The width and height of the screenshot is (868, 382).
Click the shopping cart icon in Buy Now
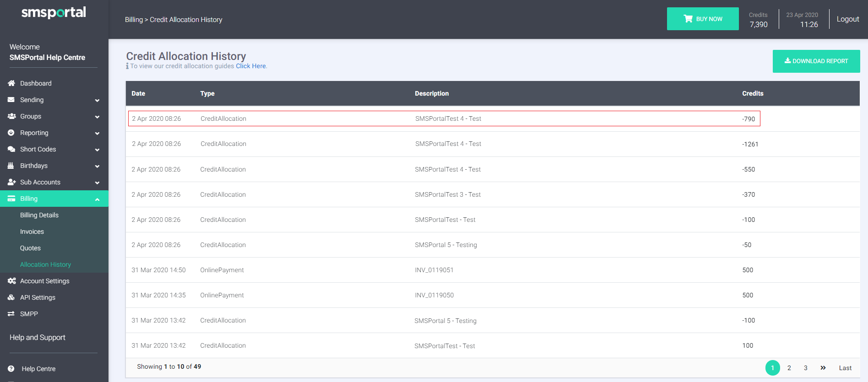[x=688, y=19]
